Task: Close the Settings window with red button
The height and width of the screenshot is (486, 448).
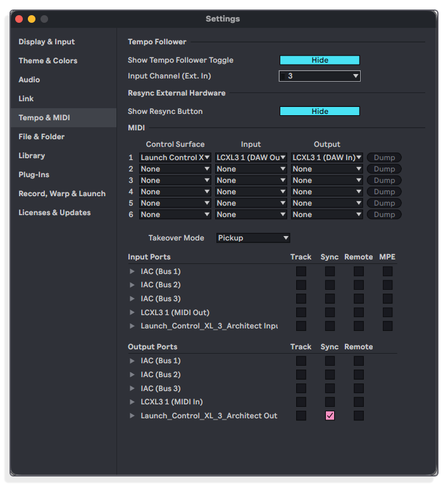Action: pyautogui.click(x=19, y=19)
